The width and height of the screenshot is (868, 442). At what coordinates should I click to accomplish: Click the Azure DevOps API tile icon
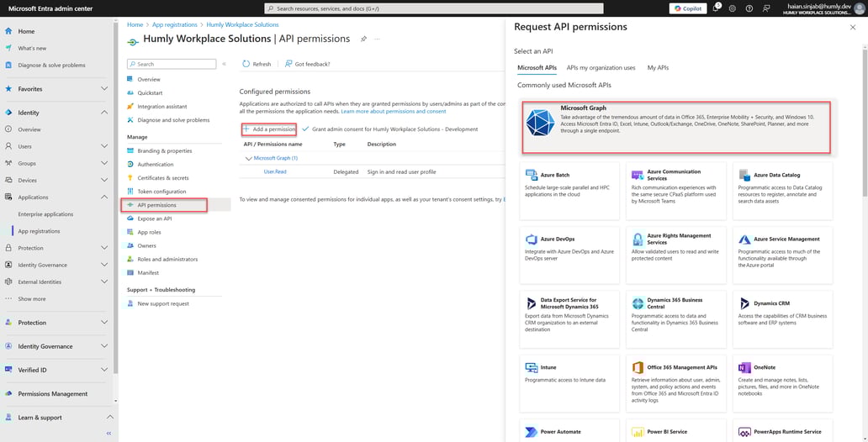coord(531,239)
